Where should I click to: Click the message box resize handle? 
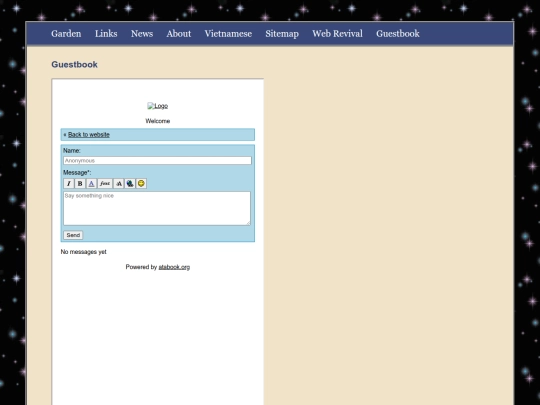[x=248, y=223]
